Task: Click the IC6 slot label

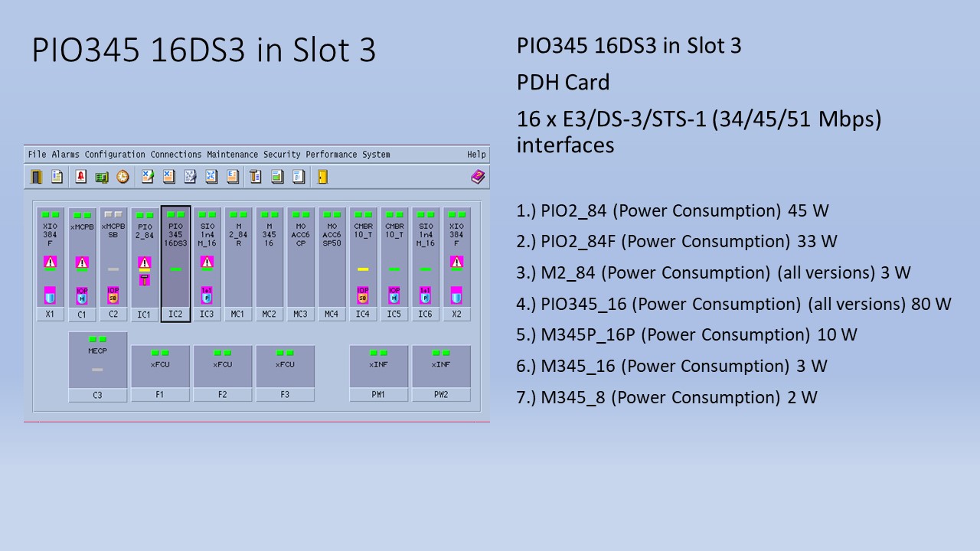Action: pos(425,314)
